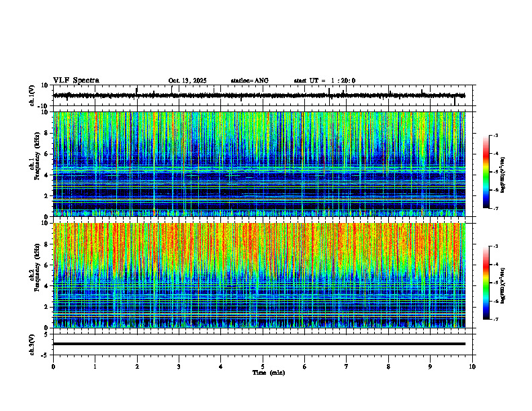Click the ch.1 color scale log(PSD) units label
532x411 pixels.
[x=504, y=175]
